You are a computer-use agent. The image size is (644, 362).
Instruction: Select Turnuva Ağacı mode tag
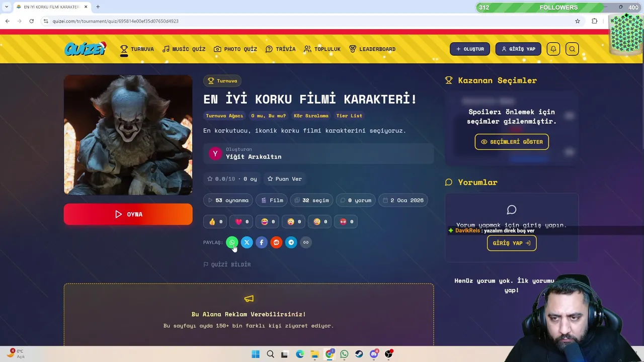pyautogui.click(x=224, y=116)
